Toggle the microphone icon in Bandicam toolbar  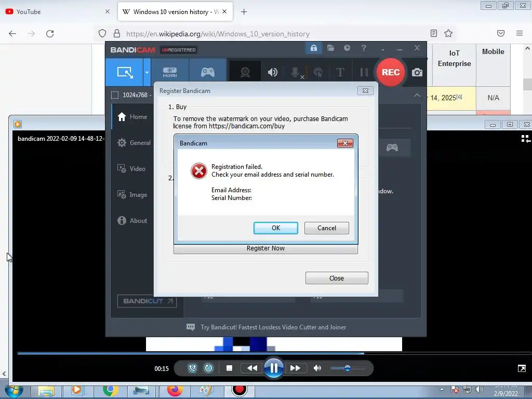point(296,72)
